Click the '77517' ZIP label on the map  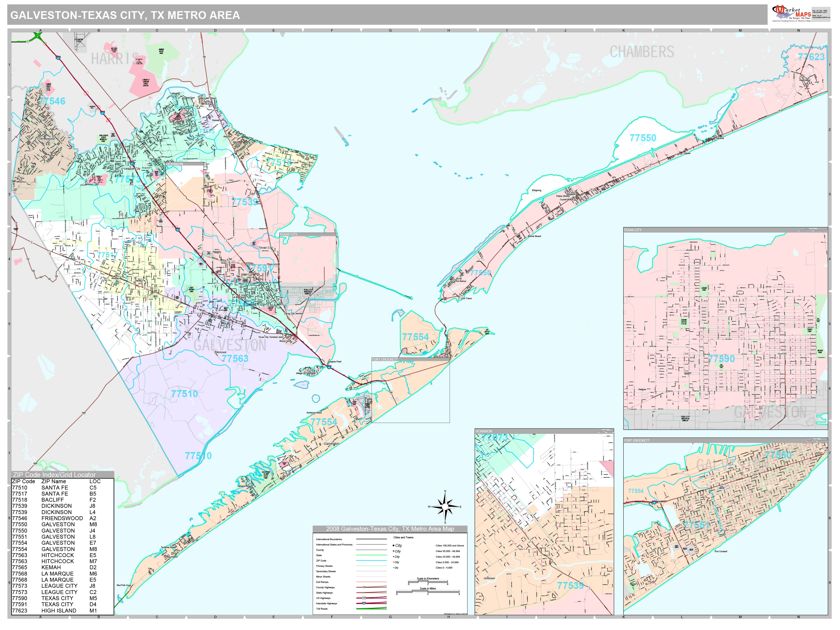[107, 254]
